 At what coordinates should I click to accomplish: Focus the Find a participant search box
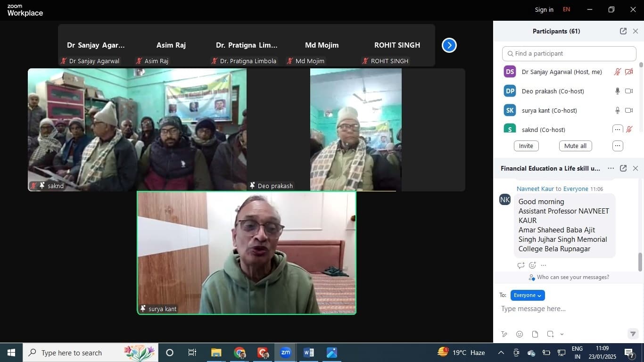(x=569, y=54)
